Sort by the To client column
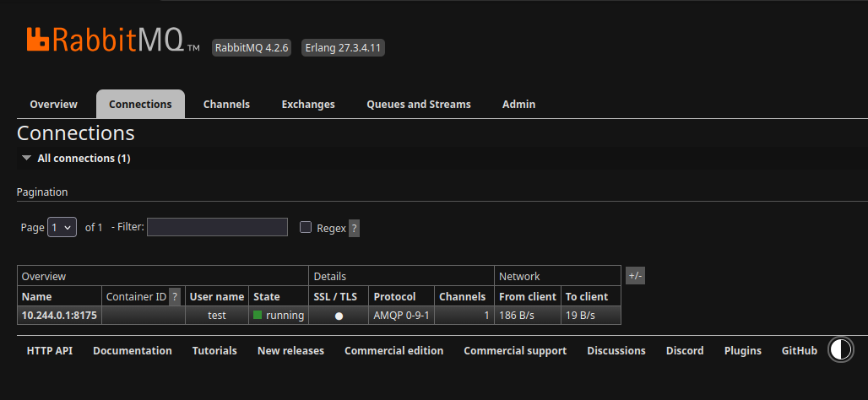 [x=587, y=296]
